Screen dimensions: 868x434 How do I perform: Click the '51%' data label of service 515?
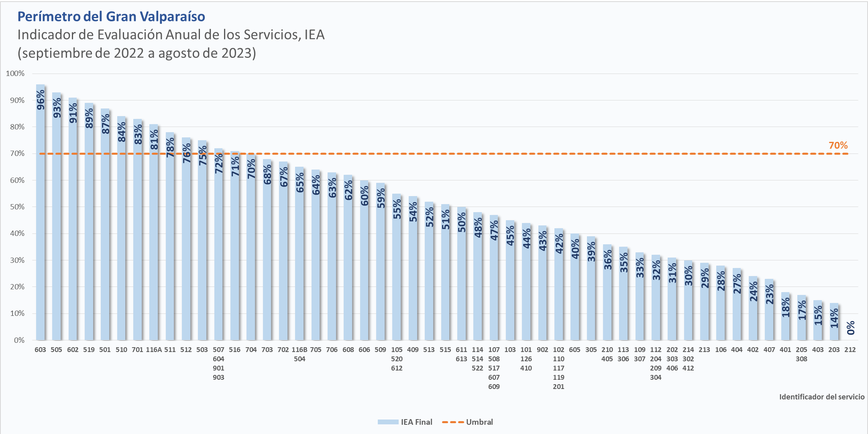click(x=445, y=220)
